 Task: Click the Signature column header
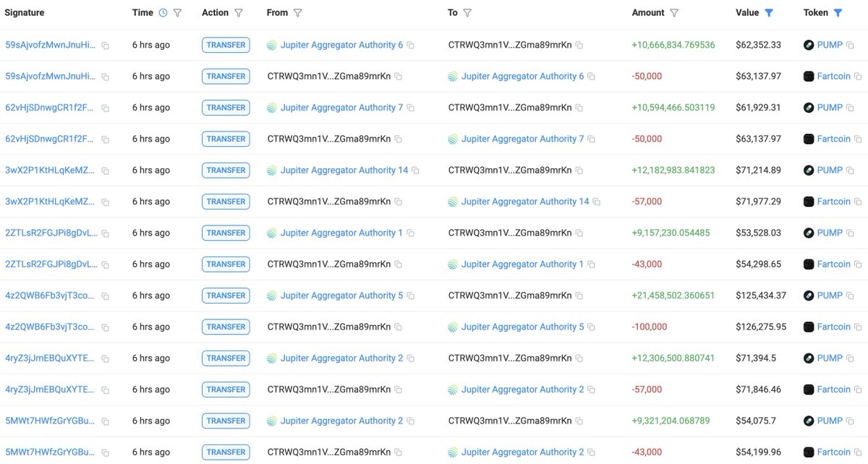(25, 13)
